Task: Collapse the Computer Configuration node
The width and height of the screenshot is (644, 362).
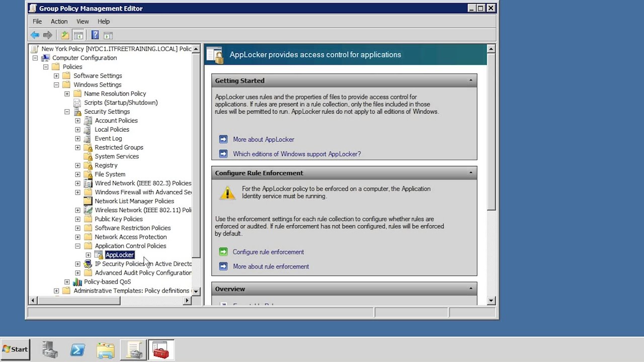Action: pos(35,58)
